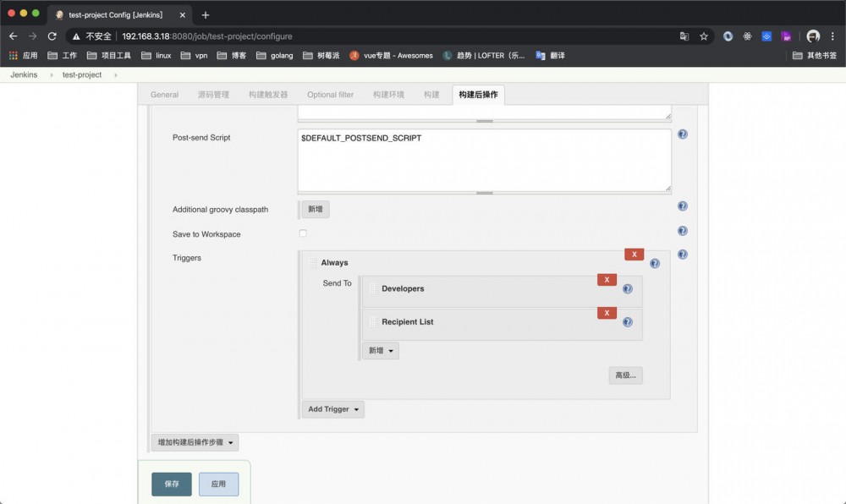Open help for Additional groovy classpath
The width and height of the screenshot is (846, 504).
point(682,205)
